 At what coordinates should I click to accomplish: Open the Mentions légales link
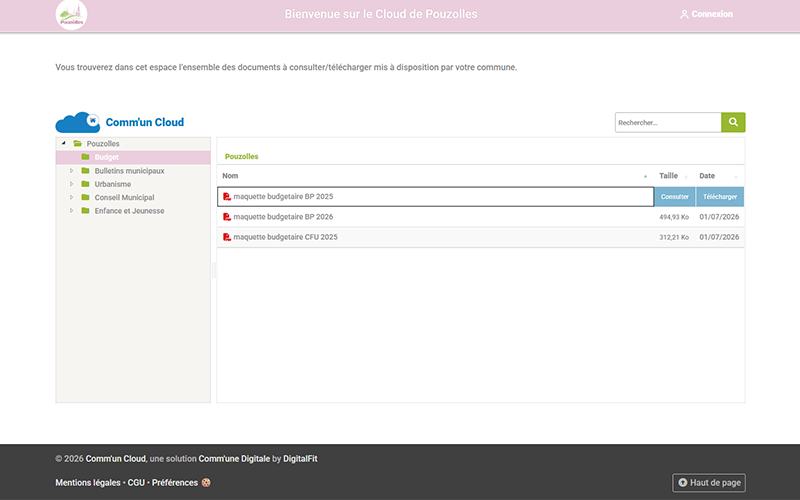pos(88,483)
